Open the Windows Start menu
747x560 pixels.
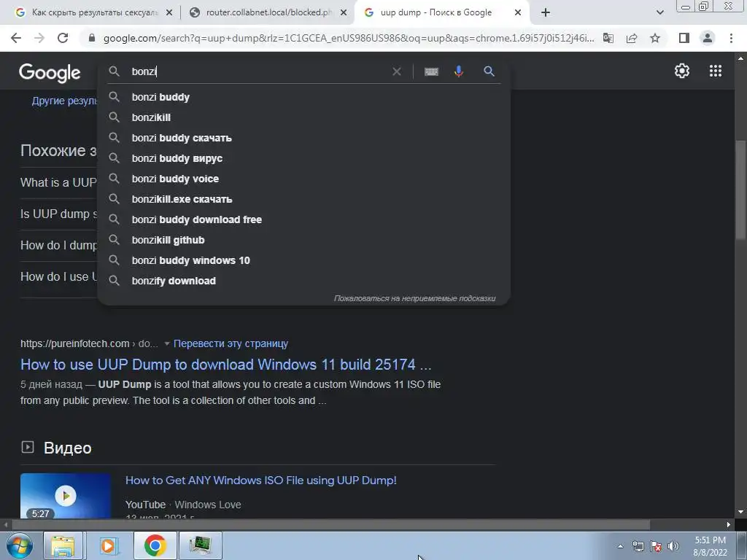[x=20, y=545]
